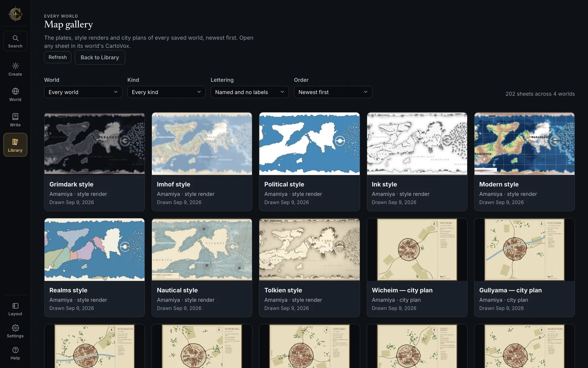The height and width of the screenshot is (368, 588).
Task: Click the 'Grimdark style' title
Action: pyautogui.click(x=71, y=184)
